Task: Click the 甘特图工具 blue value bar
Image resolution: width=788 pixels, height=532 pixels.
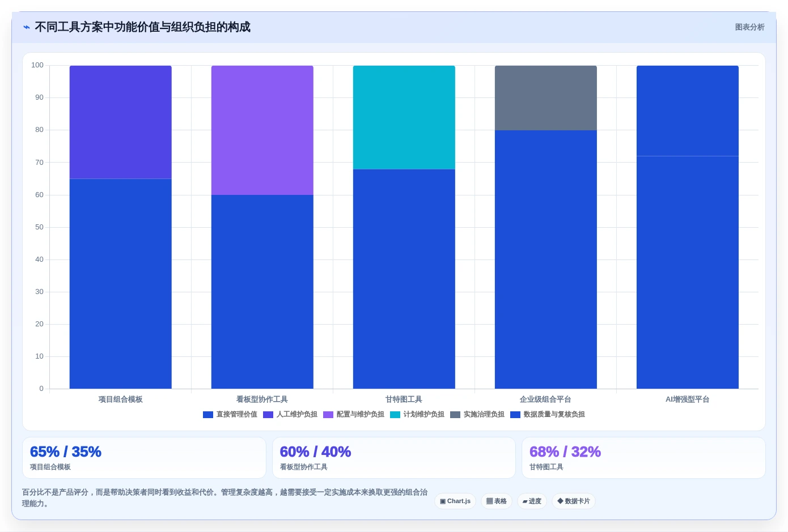Action: coord(404,279)
